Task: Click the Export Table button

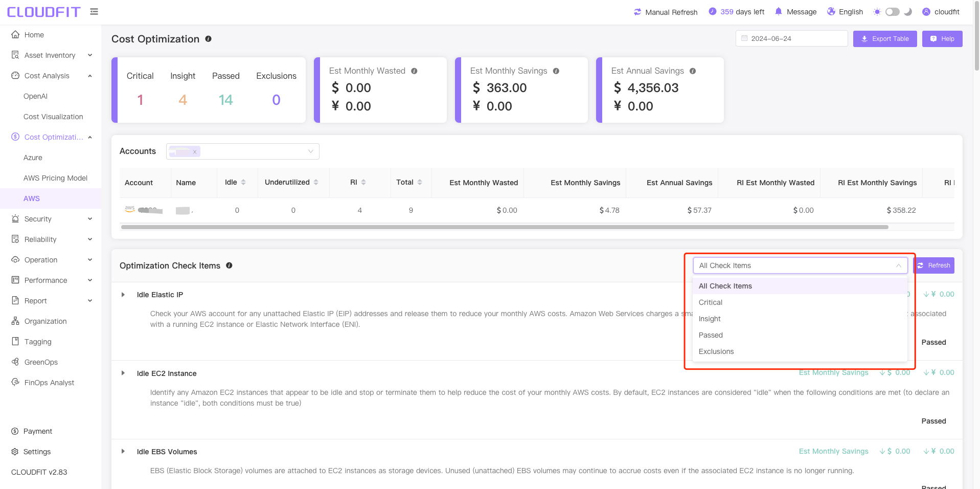Action: coord(885,39)
